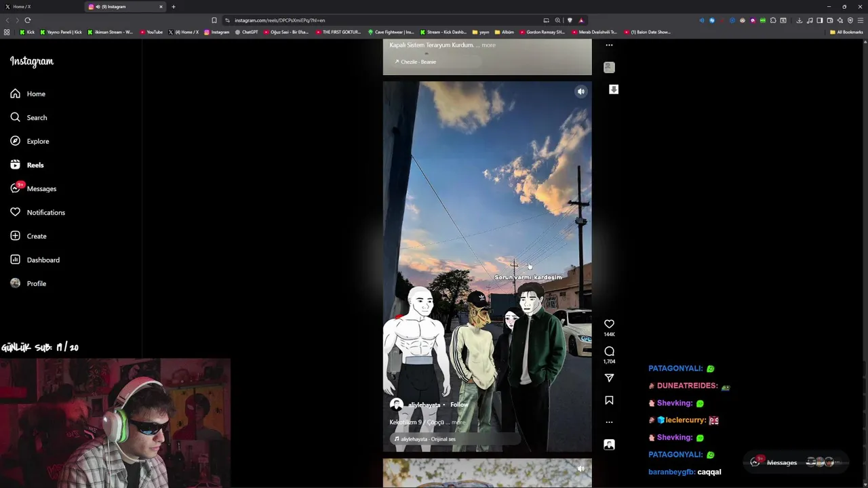Open Profile in the sidebar
The image size is (868, 488).
pos(28,283)
